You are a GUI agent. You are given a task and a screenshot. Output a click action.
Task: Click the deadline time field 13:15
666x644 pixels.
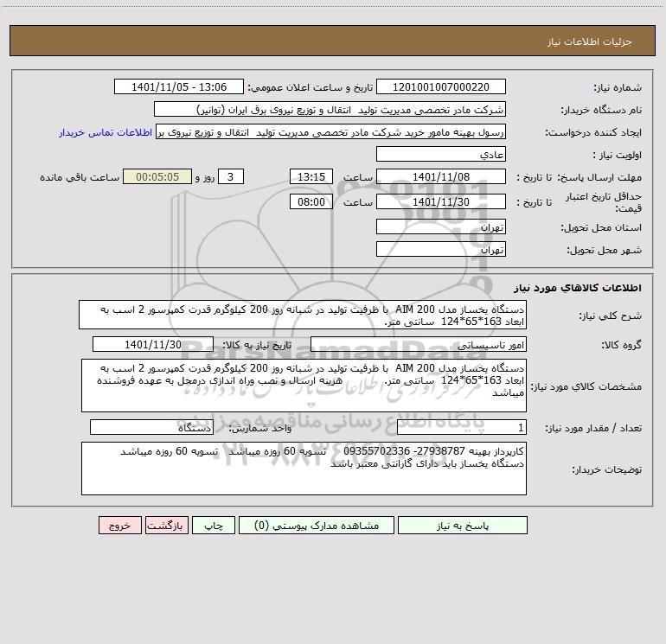[x=311, y=176]
